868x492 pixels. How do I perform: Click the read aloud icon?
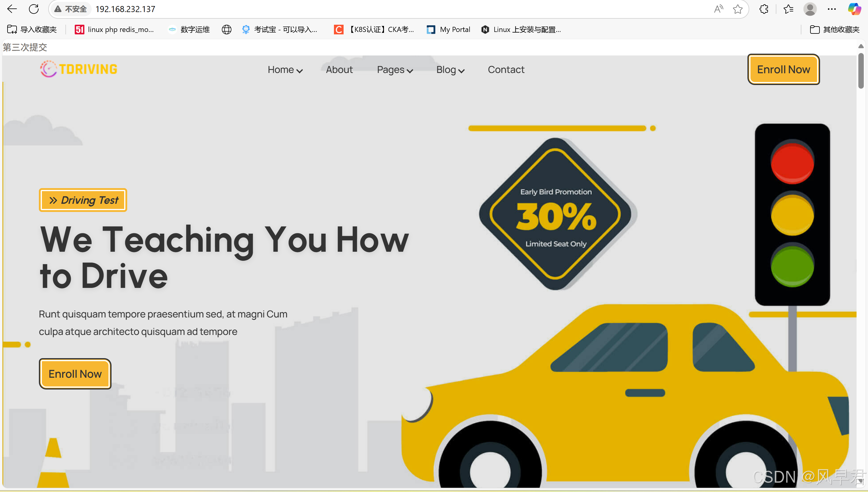click(x=719, y=9)
